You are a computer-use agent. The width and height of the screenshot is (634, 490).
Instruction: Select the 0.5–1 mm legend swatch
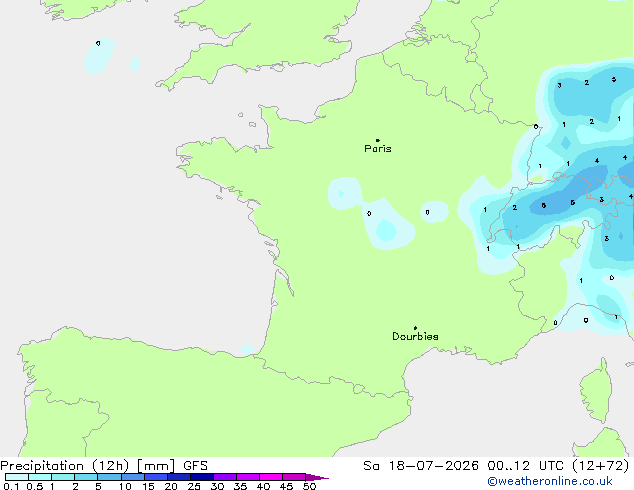click(40, 477)
